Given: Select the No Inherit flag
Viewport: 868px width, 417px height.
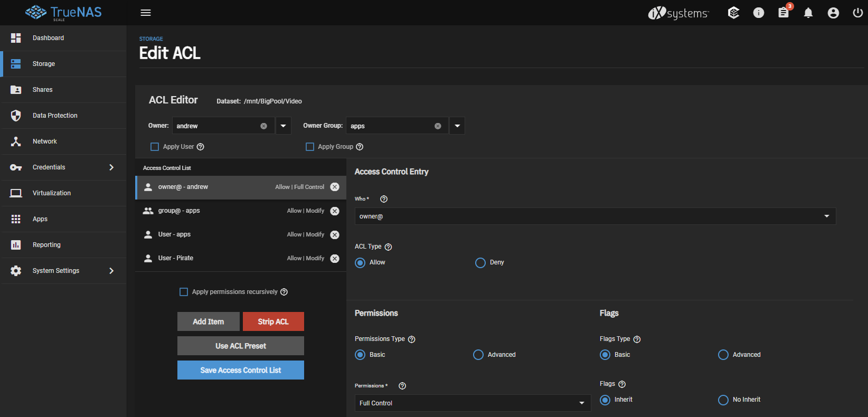Looking at the screenshot, I should 723,400.
